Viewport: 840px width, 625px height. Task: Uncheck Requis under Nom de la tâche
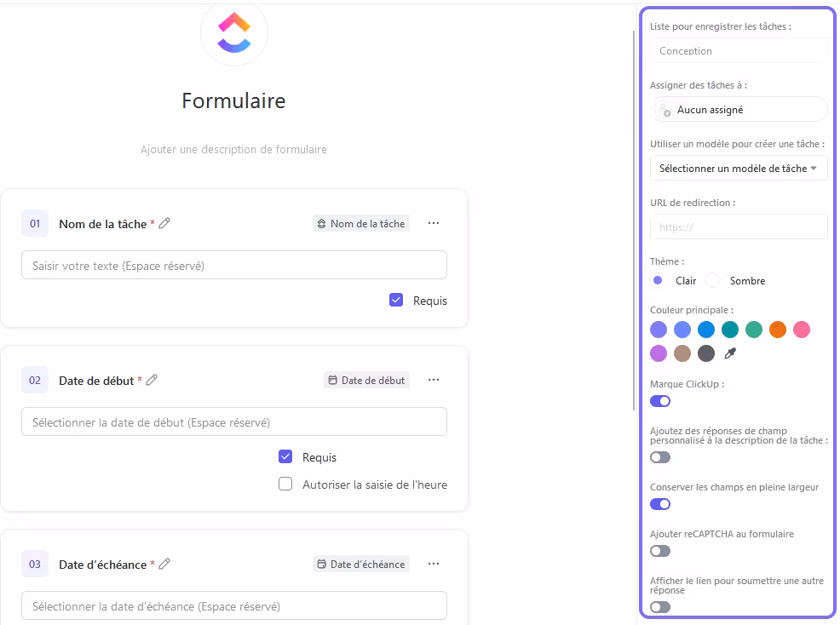[396, 300]
